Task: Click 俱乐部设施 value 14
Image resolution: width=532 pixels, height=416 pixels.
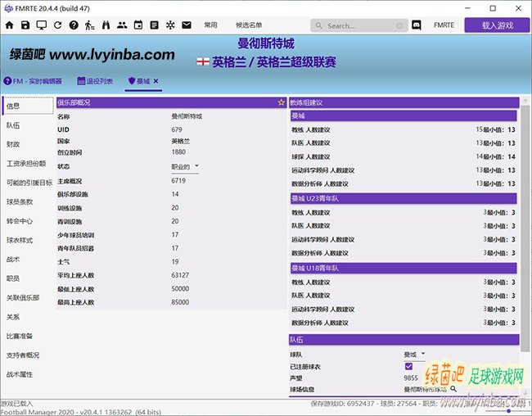Action: click(x=175, y=194)
